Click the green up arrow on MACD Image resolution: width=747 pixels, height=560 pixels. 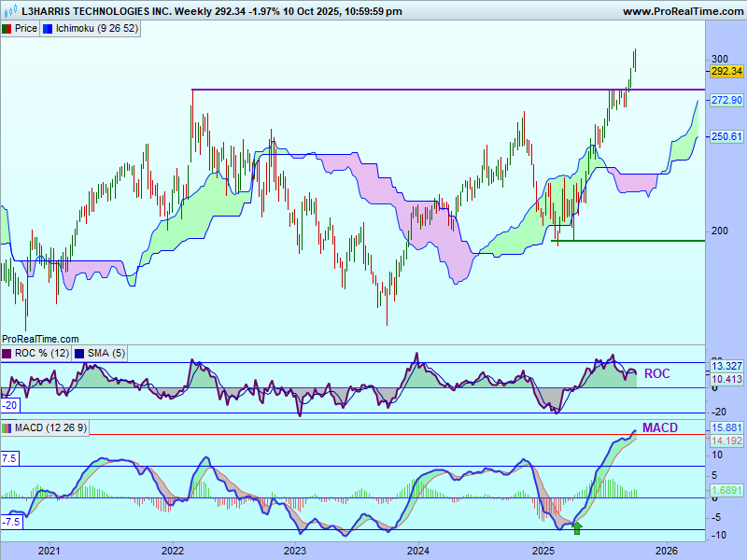577,528
